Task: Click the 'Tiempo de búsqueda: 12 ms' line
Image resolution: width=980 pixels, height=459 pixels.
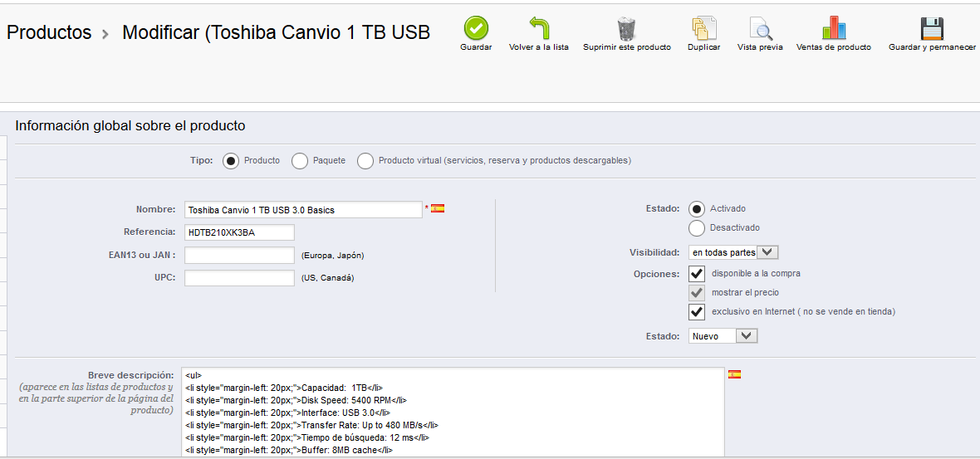Action: point(307,437)
